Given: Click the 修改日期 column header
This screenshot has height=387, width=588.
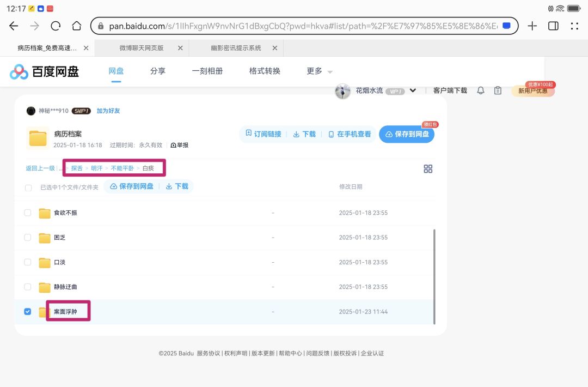Looking at the screenshot, I should (x=351, y=186).
